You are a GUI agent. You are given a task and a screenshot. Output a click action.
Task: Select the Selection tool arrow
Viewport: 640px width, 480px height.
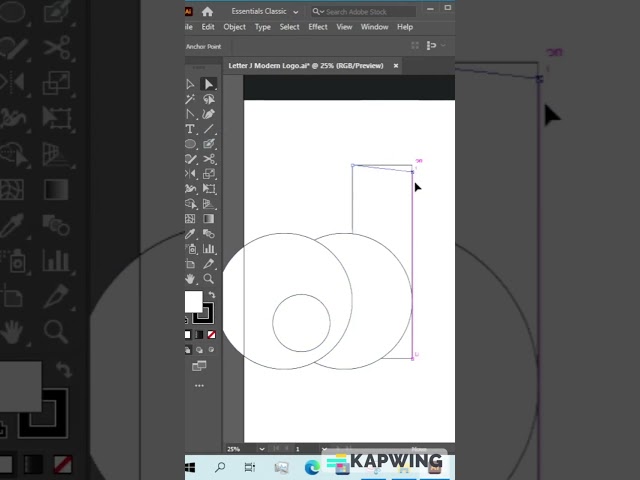tap(190, 84)
